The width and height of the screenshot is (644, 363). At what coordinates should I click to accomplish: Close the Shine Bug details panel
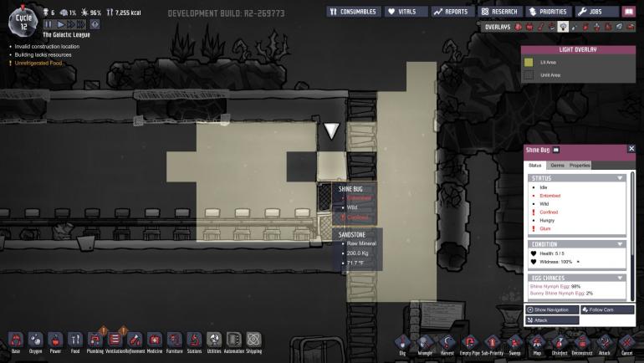631,149
